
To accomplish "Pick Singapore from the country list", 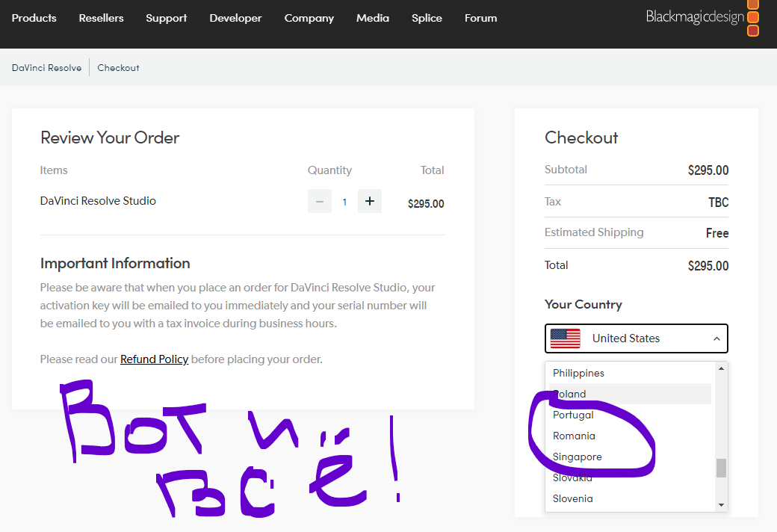I will (x=630, y=457).
